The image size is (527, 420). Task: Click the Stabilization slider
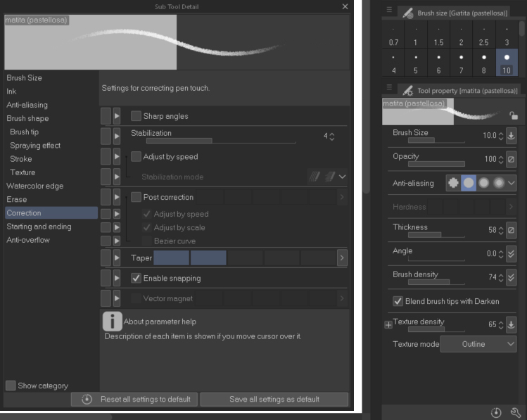coord(218,141)
